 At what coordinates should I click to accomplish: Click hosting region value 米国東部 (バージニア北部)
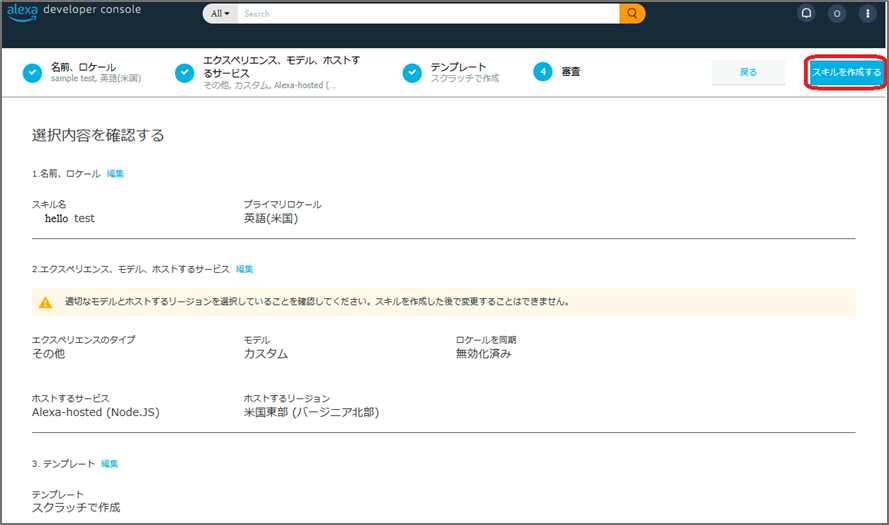311,412
